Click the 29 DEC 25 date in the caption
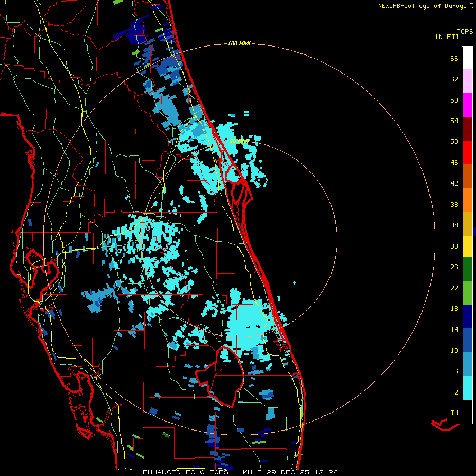Image resolution: width=476 pixels, height=476 pixels. coord(288,472)
